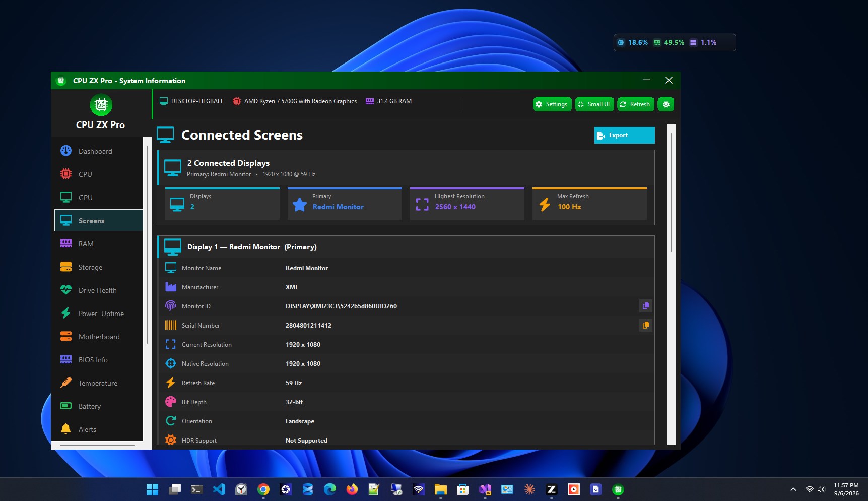Viewport: 868px width, 501px height.
Task: Click the Battery sidebar icon
Action: [x=66, y=406]
